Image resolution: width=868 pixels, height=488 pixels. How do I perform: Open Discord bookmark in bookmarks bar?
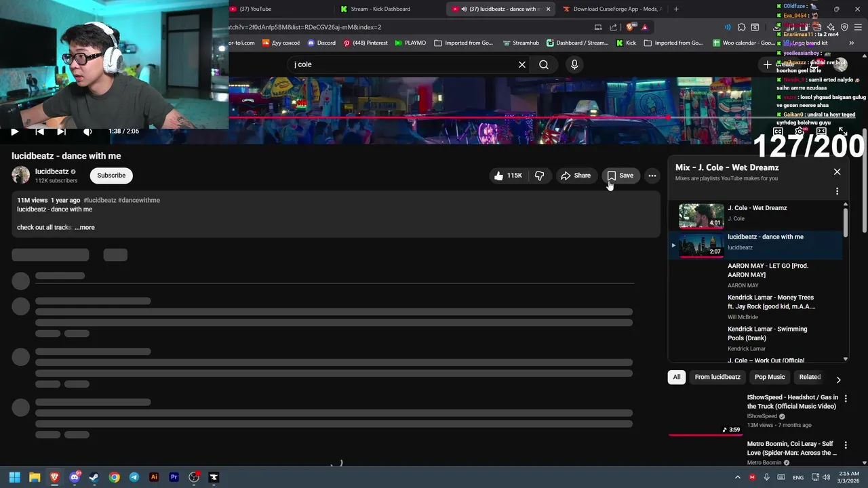tap(321, 43)
